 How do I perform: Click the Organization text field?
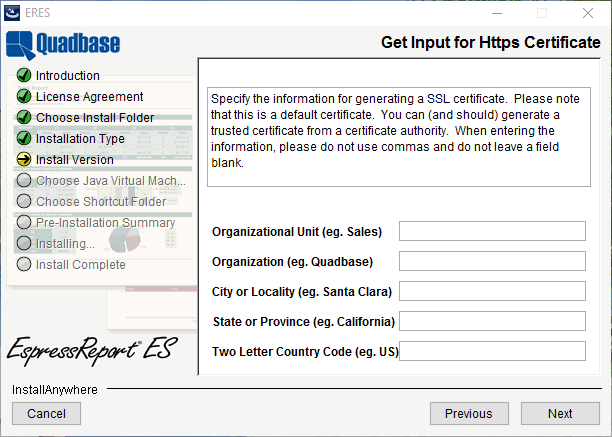492,261
